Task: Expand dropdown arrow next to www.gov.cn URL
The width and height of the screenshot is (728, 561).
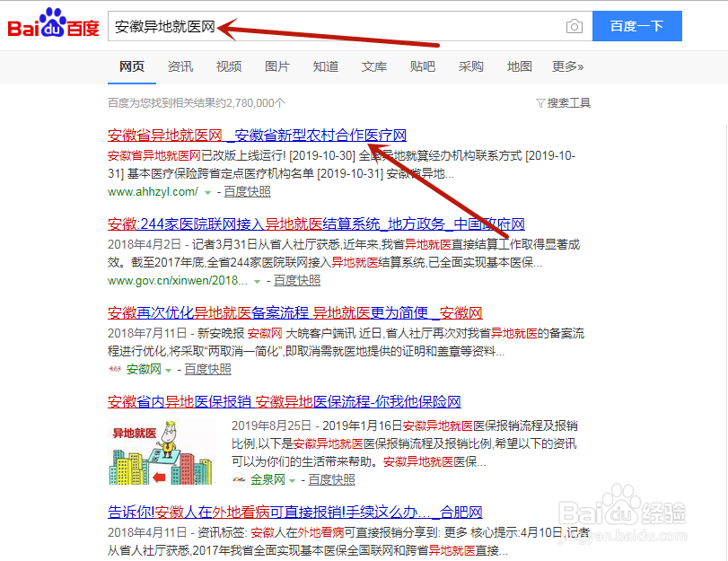Action: point(257,281)
